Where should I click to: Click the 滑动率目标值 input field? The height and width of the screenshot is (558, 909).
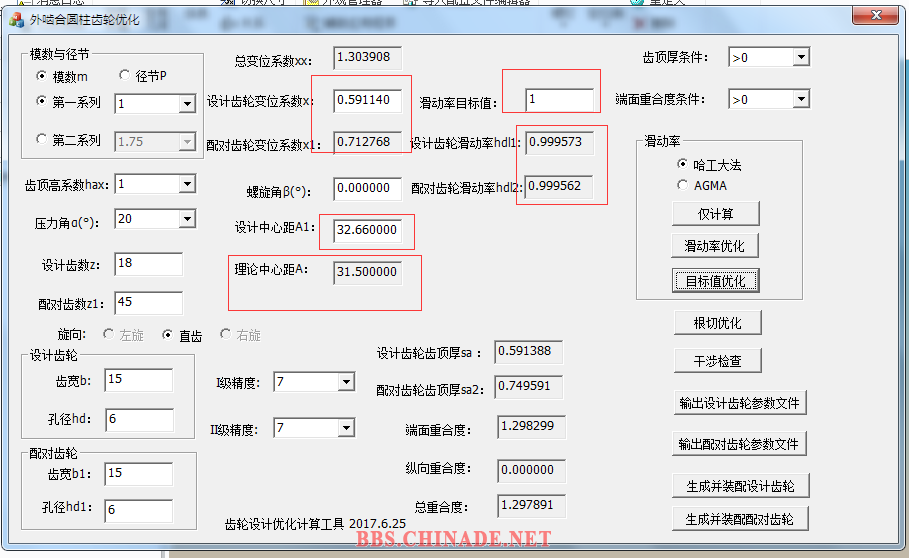559,100
